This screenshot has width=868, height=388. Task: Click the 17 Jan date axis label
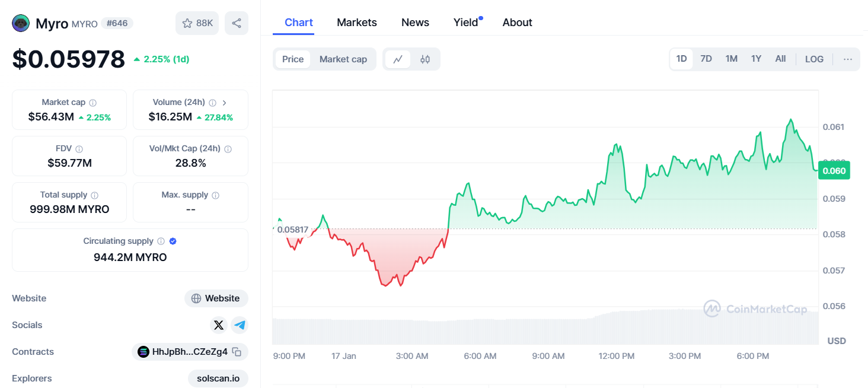tap(344, 356)
